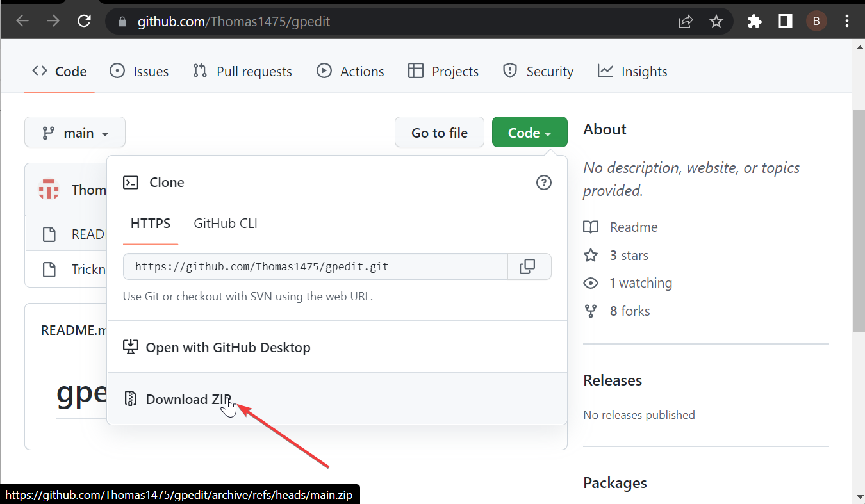Bookmark this page with the star icon
Image resolution: width=865 pixels, height=504 pixels.
point(716,22)
